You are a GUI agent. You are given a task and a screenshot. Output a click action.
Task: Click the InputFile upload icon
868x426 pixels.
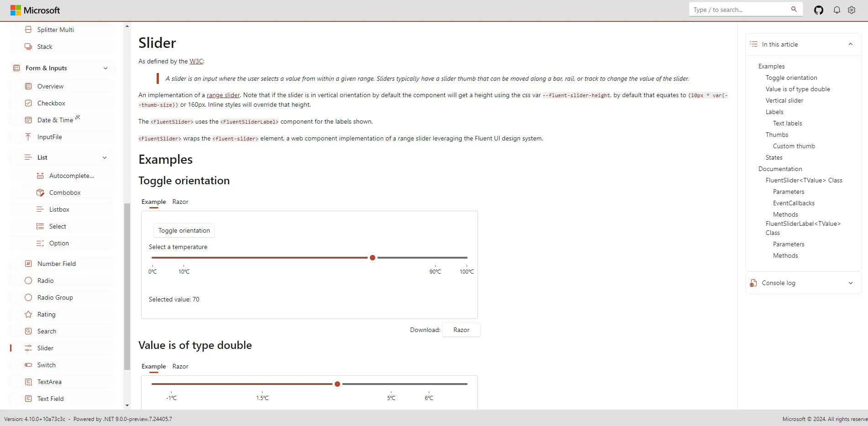[x=28, y=137]
